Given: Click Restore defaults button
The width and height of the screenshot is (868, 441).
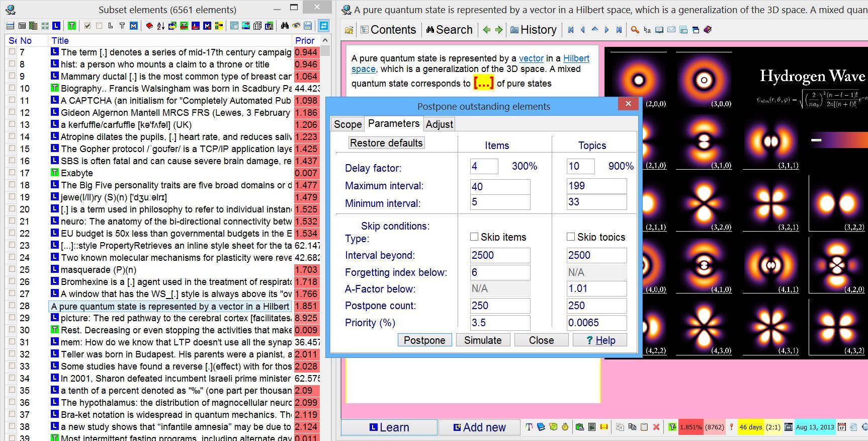Looking at the screenshot, I should [386, 143].
